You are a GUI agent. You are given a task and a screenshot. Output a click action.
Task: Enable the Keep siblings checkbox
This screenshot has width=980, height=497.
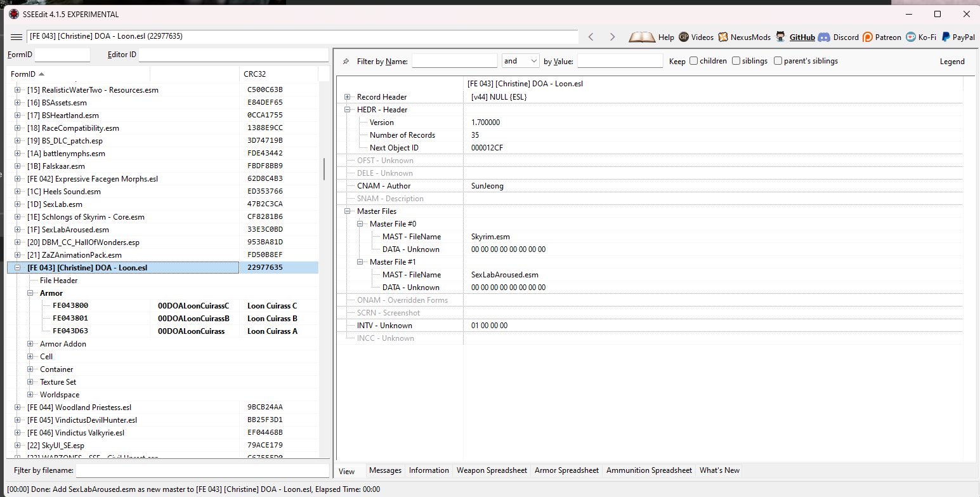(x=736, y=61)
